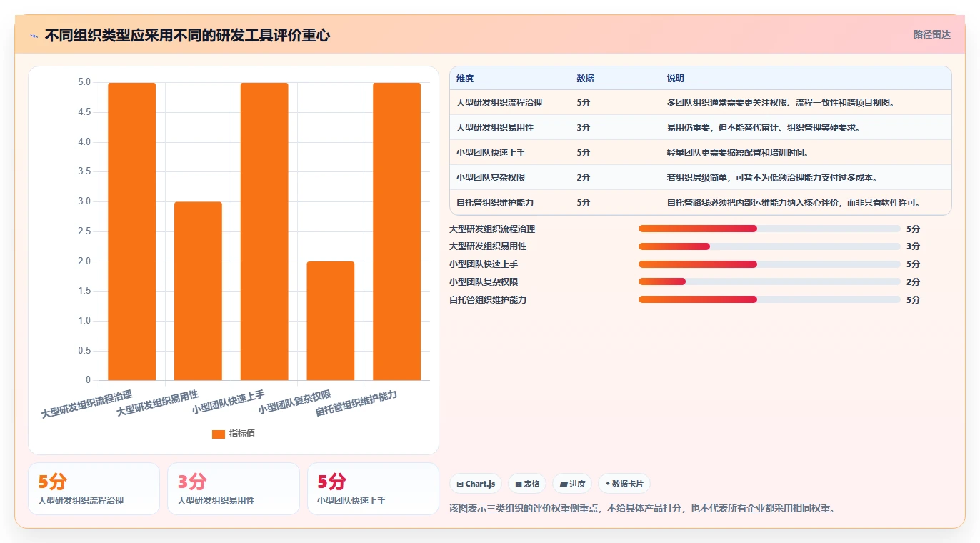The image size is (980, 543).
Task: Click the slanted axis label 大型研发组织流程治理
Action: coord(86,404)
